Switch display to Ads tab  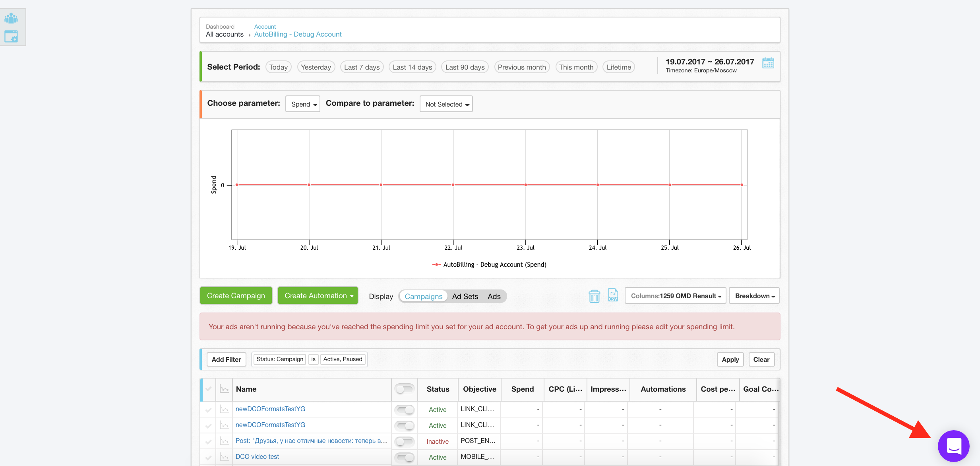(x=494, y=296)
